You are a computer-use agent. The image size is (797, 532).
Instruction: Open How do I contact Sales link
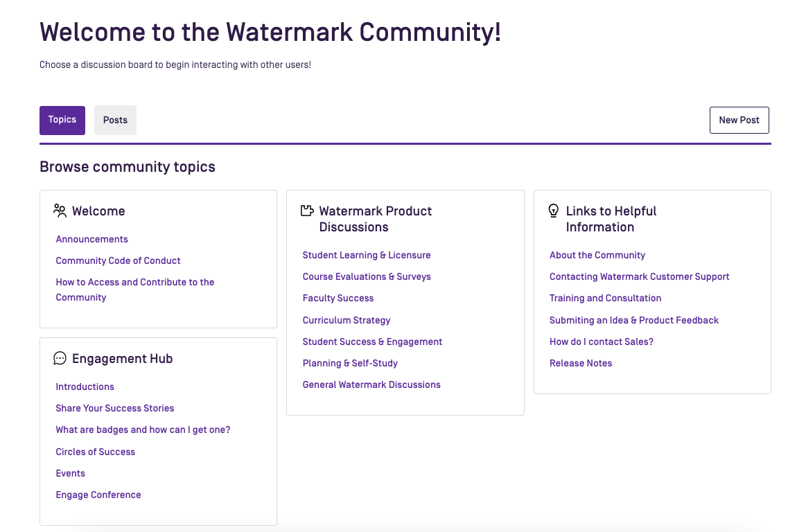602,342
